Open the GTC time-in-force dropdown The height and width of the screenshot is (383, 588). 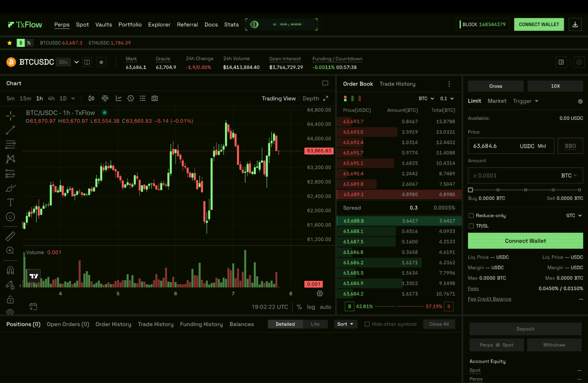[x=574, y=216]
